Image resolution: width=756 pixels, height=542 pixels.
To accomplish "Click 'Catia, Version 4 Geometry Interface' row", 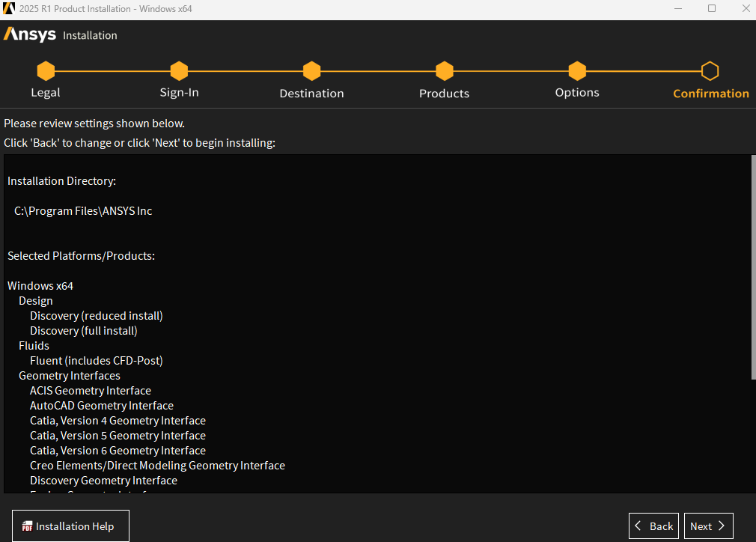I will [118, 421].
